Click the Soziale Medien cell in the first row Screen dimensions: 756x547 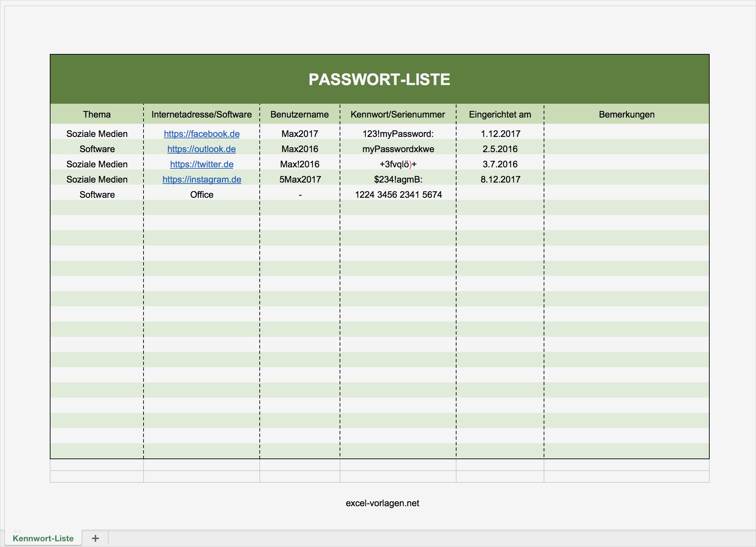coord(97,134)
